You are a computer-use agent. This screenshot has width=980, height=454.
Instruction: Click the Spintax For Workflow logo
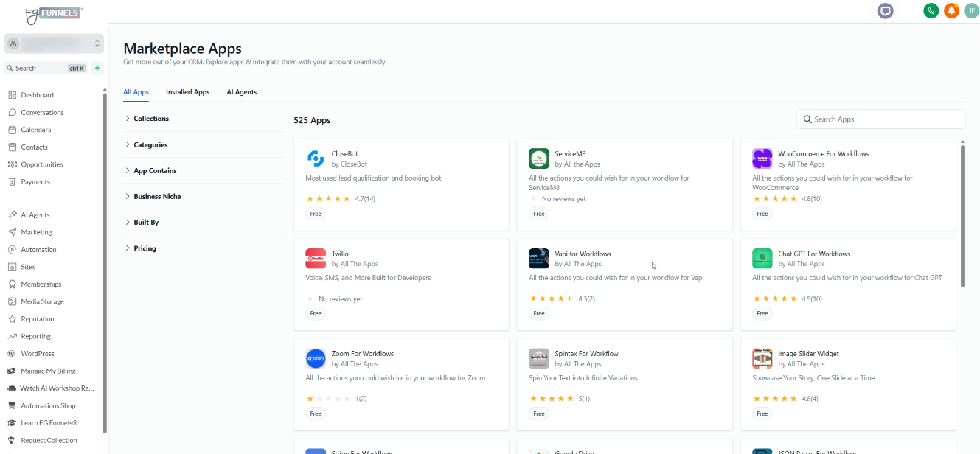[539, 359]
